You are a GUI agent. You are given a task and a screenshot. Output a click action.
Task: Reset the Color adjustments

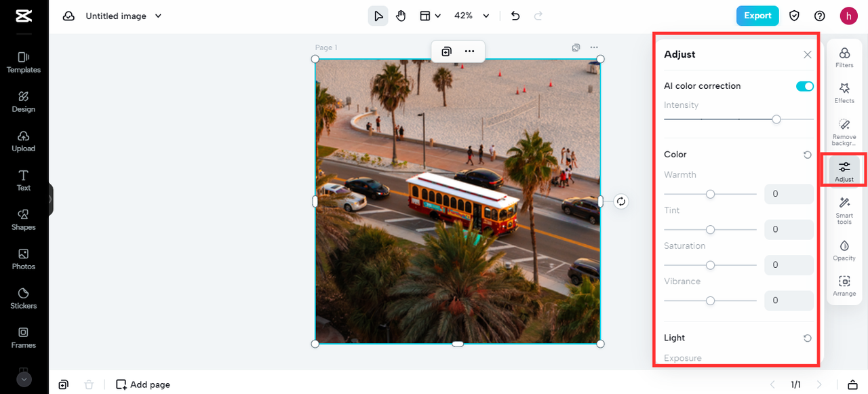pos(807,155)
